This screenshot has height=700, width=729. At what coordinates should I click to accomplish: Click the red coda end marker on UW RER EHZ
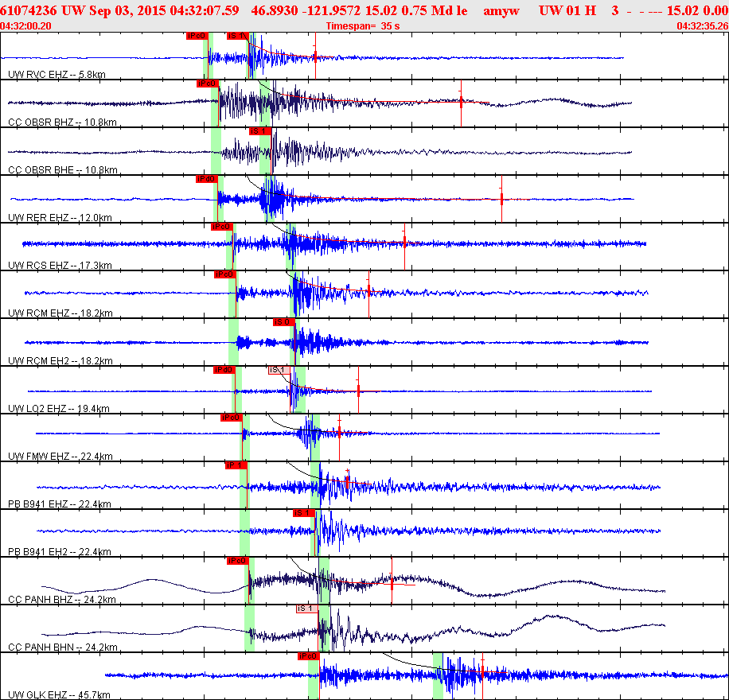(x=501, y=199)
